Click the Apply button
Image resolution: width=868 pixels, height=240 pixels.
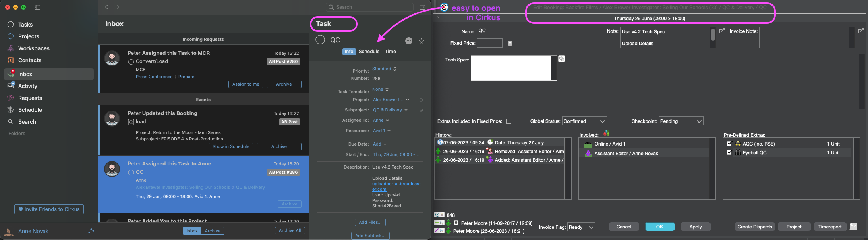coord(695,227)
